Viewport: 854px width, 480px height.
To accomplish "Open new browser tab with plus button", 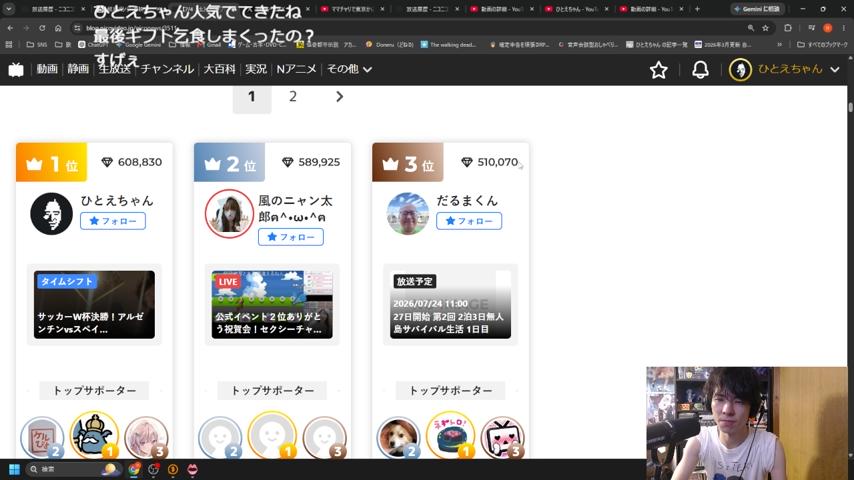I will coord(697,9).
